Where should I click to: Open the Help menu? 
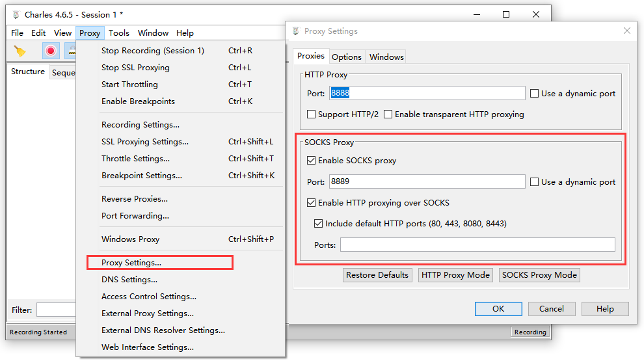tap(185, 33)
